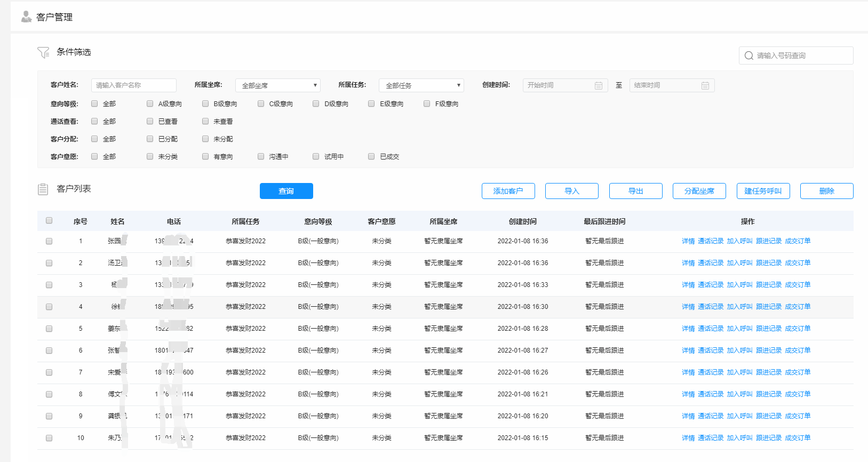The image size is (868, 462).
Task: Click the end time input field
Action: (672, 85)
